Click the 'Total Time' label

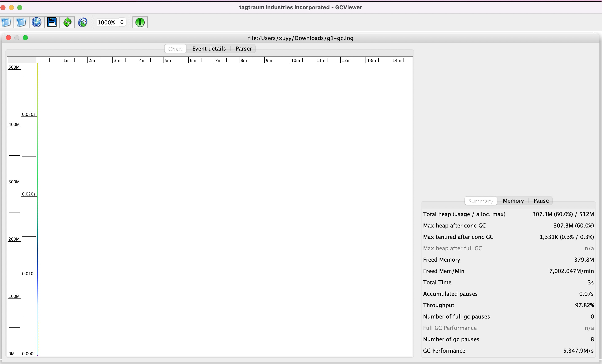pyautogui.click(x=437, y=282)
